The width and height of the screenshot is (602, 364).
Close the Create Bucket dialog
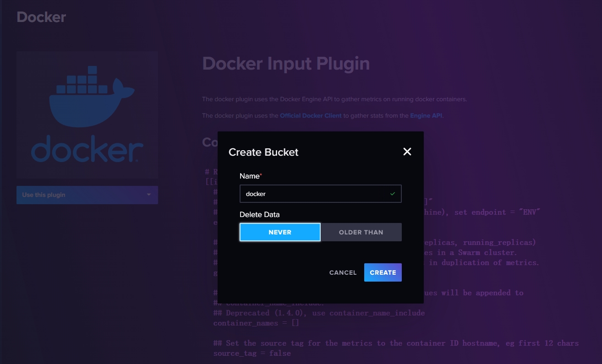(x=407, y=152)
